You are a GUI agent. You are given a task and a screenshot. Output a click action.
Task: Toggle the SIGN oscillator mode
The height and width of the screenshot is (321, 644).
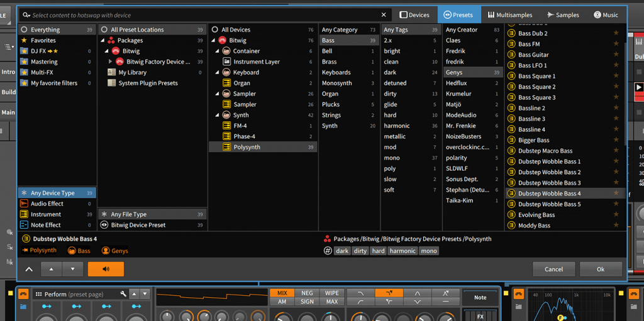(x=307, y=302)
